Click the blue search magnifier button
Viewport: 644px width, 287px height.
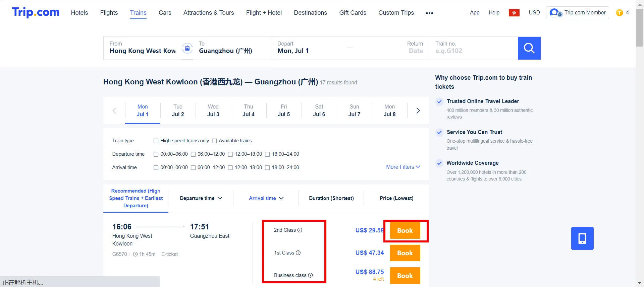tap(529, 48)
